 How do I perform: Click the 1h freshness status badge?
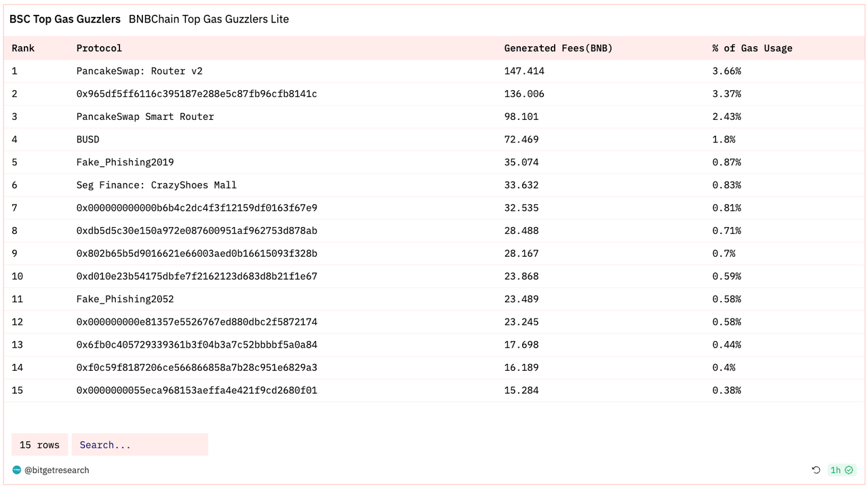pos(842,470)
